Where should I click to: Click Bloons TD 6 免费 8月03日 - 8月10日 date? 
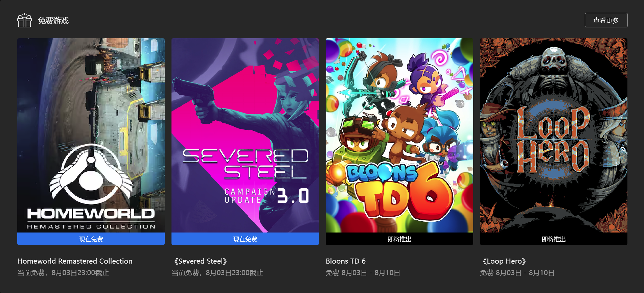point(363,273)
